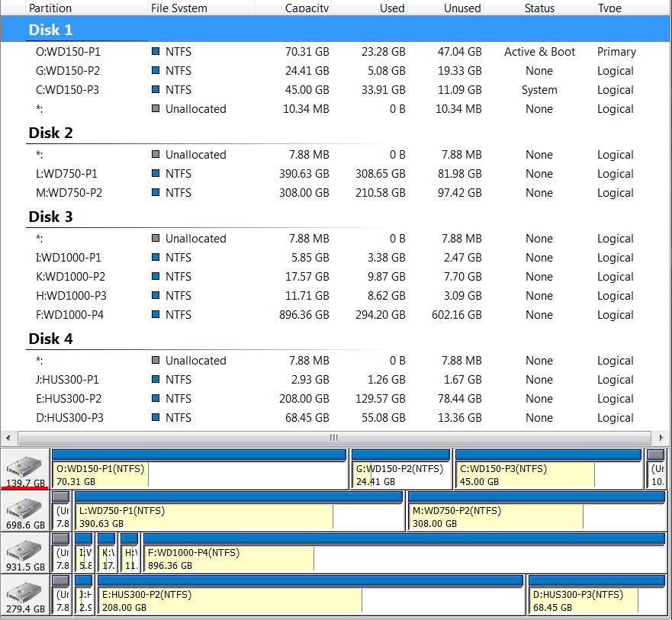Click NTFS blue square icon for O:WD150-P1
The height and width of the screenshot is (620, 672).
[x=156, y=51]
